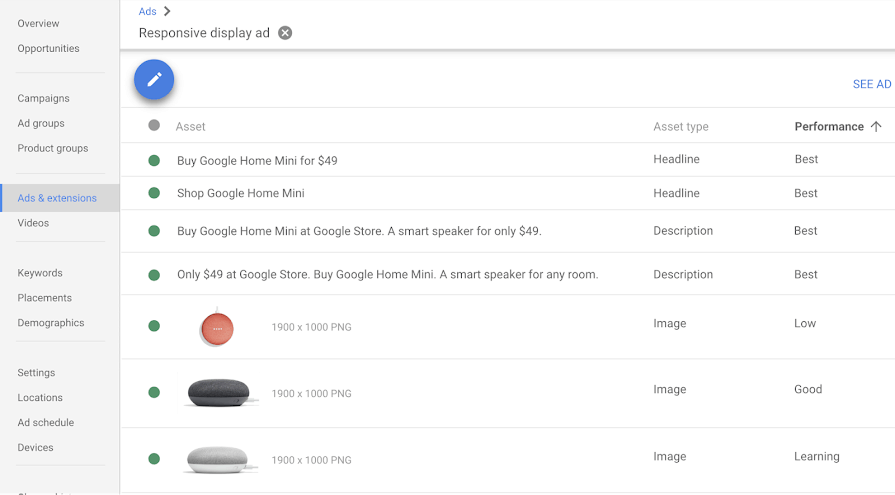
Task: Remove the Responsive display ad filter
Action: [285, 33]
